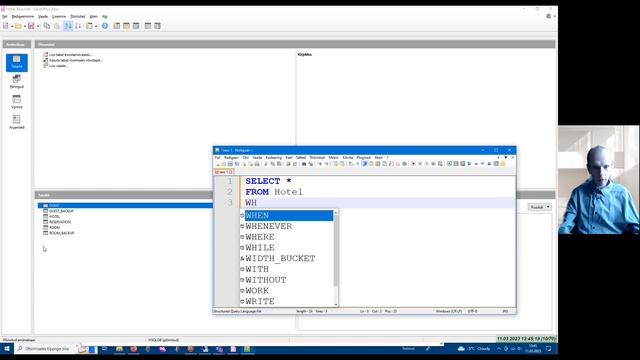640x360 pixels.
Task: Open the Redigeerimine menu in Base
Action: pyautogui.click(x=23, y=16)
